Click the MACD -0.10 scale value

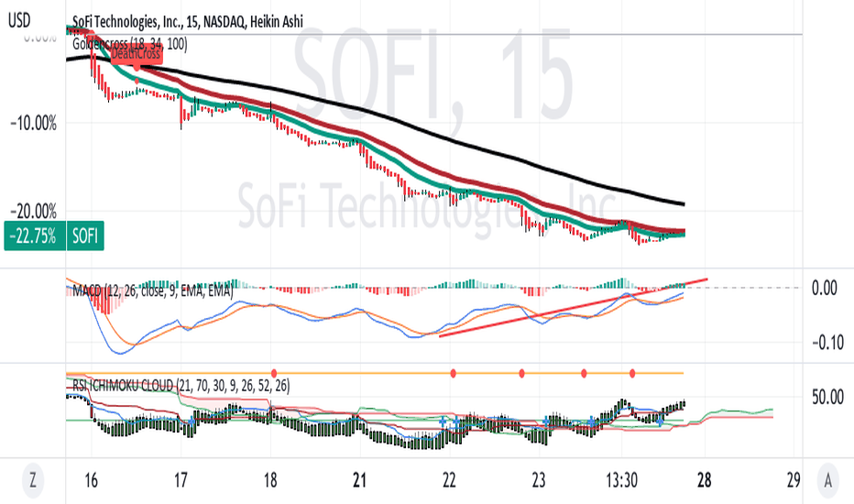[x=827, y=343]
